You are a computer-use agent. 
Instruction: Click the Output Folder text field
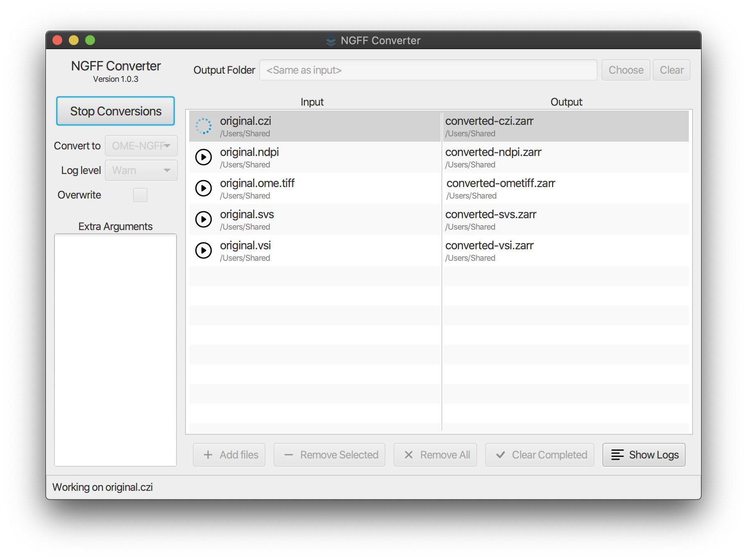point(428,70)
